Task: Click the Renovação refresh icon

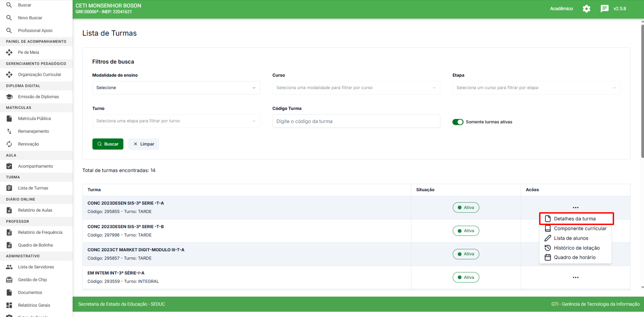Action: (9, 144)
